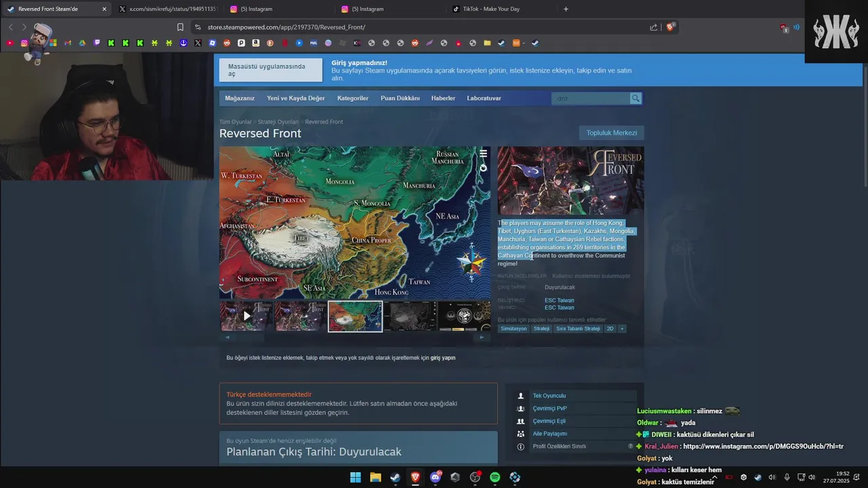Screen dimensions: 868x488
Task: Open the X bookmark in bookmarks bar
Action: (197, 43)
